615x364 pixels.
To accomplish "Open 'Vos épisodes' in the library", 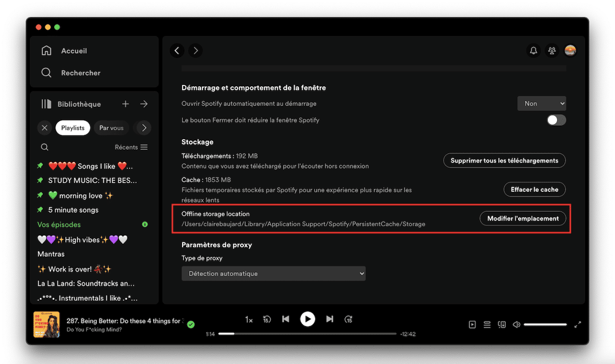I will [59, 224].
